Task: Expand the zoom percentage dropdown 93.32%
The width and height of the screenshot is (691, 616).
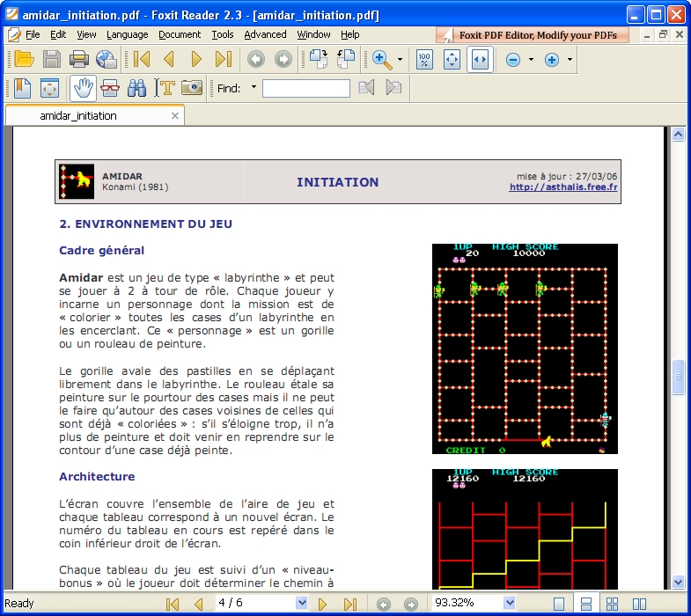Action: point(509,604)
